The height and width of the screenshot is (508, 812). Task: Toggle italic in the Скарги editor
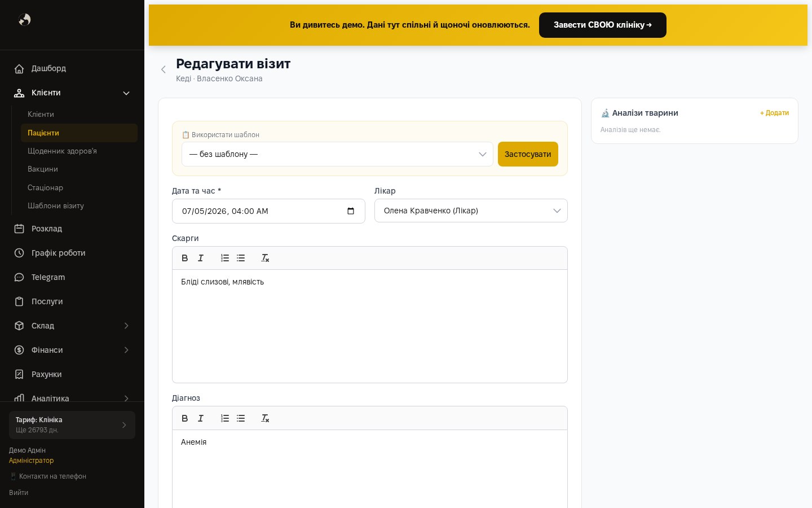click(x=201, y=258)
